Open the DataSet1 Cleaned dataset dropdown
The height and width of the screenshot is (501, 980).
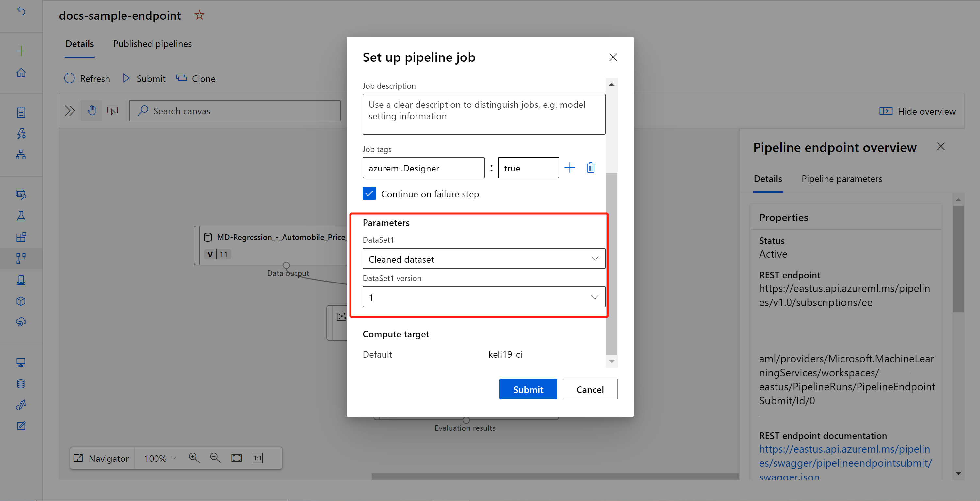pos(483,259)
